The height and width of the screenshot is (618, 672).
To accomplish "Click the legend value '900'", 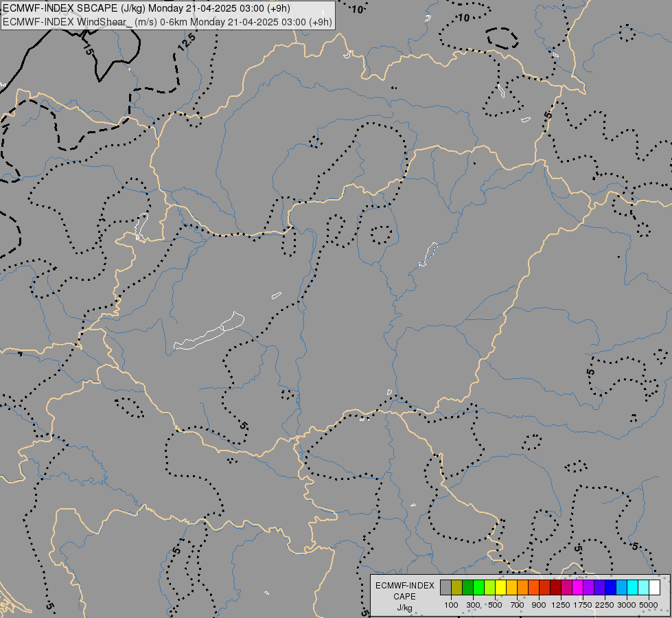I will (x=539, y=605).
